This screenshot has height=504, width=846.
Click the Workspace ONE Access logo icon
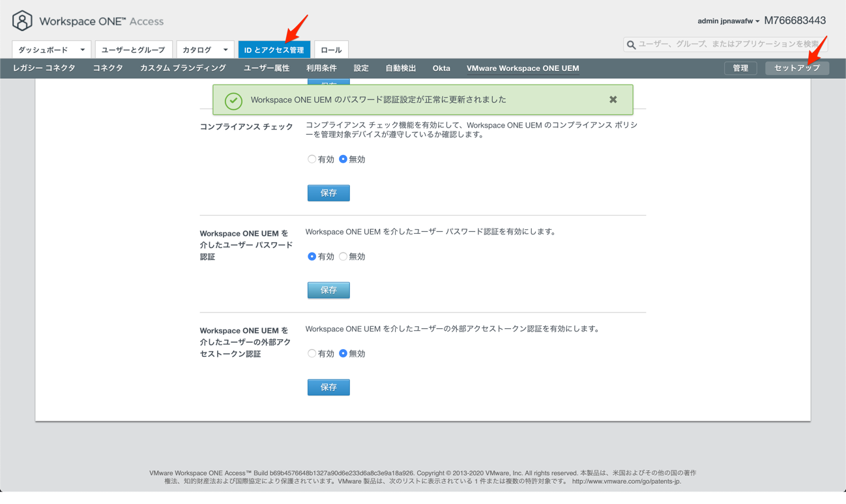tap(22, 21)
